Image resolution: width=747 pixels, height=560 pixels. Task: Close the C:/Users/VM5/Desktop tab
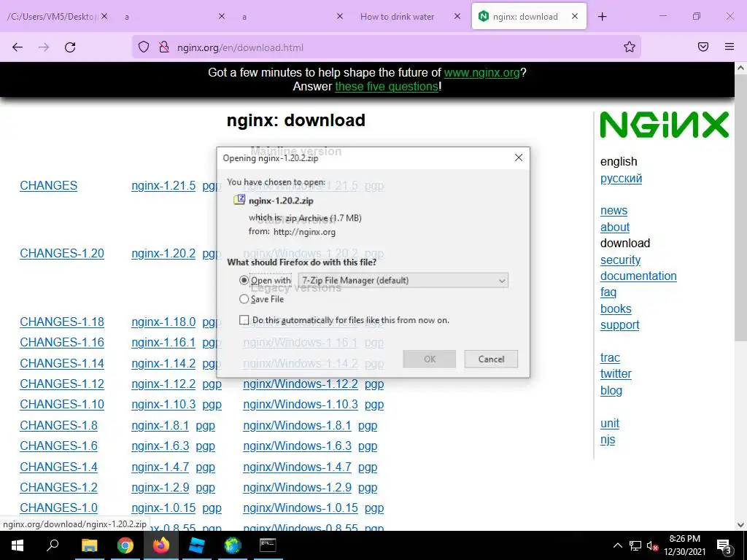pos(104,16)
